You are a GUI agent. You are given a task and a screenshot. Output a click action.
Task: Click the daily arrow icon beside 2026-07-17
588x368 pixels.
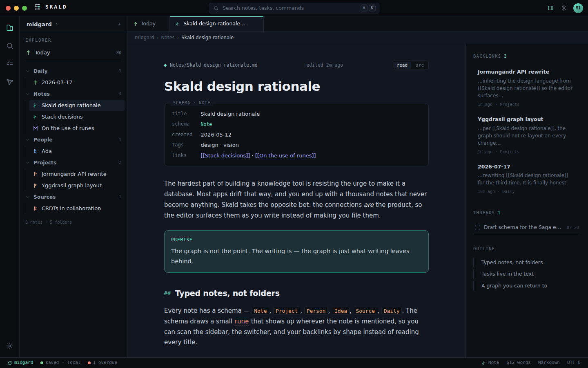tap(35, 83)
